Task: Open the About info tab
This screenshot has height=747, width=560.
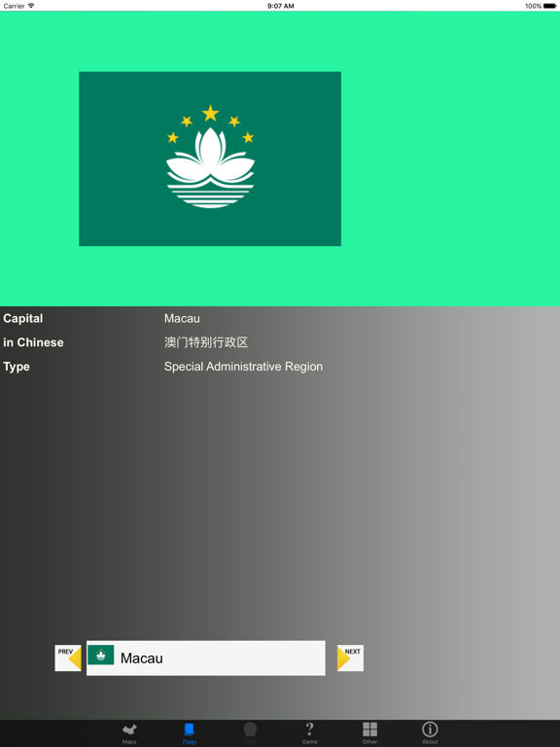Action: pyautogui.click(x=430, y=733)
